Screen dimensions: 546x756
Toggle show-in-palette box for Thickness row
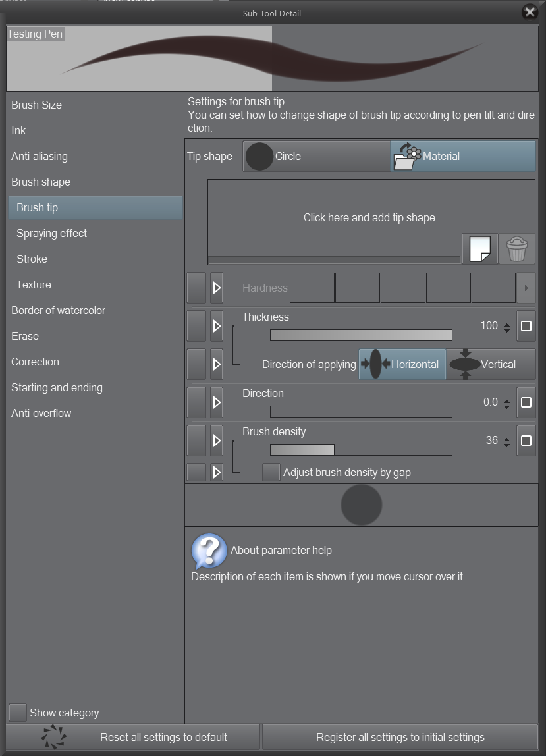[196, 327]
